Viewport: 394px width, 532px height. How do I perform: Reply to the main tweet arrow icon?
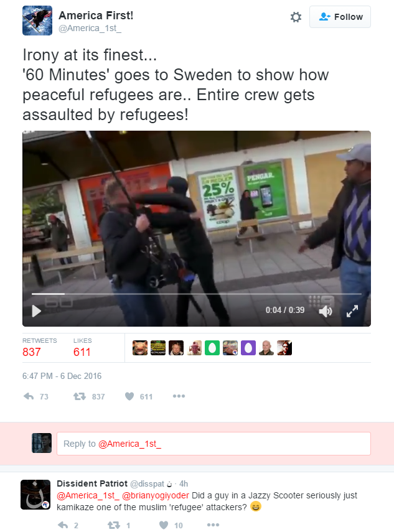tap(29, 396)
